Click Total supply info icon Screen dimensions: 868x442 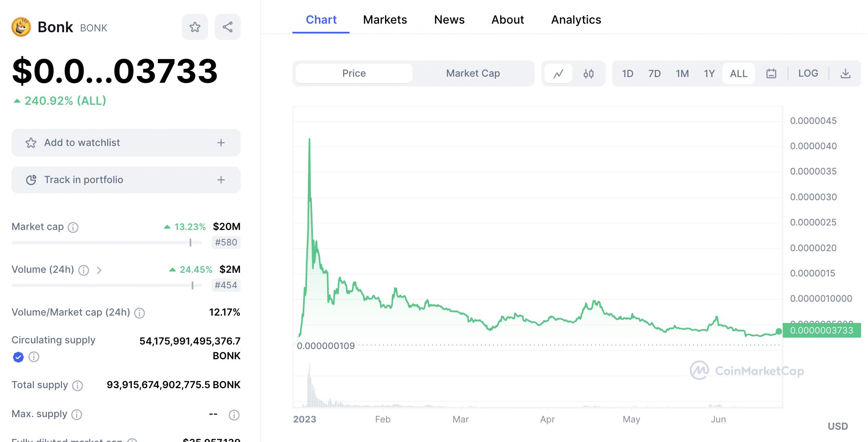click(x=77, y=386)
